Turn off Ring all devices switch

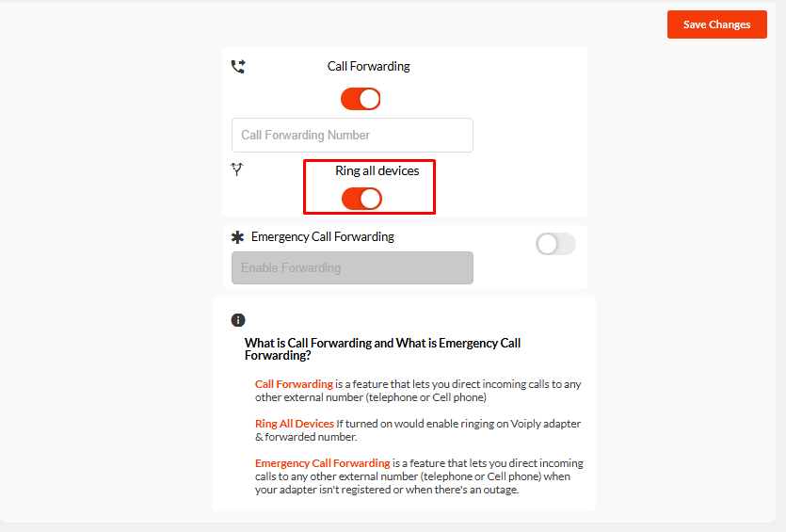pos(361,199)
